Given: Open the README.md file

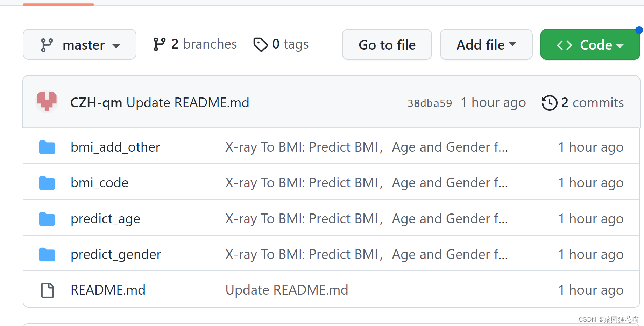Looking at the screenshot, I should [108, 290].
